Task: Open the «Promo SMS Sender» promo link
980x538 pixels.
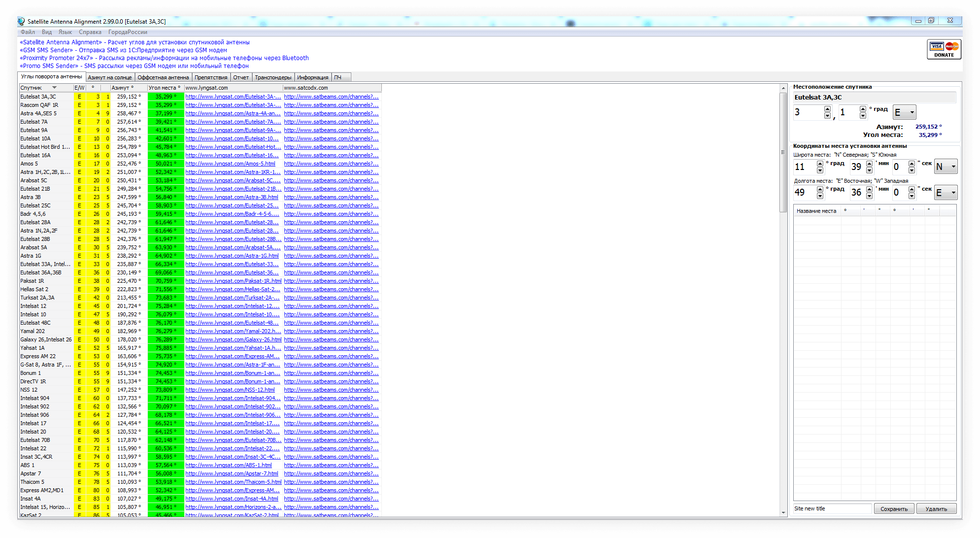Action: pyautogui.click(x=134, y=66)
